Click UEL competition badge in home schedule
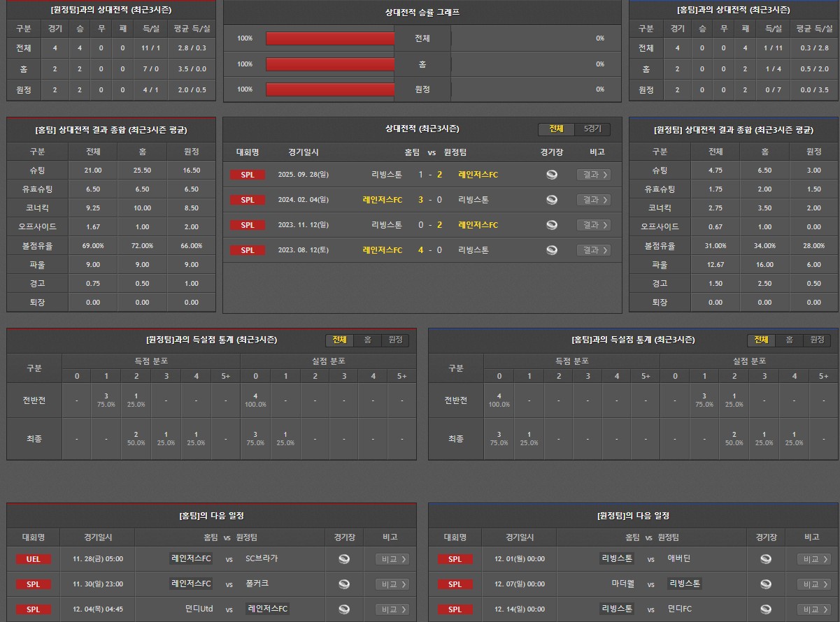This screenshot has height=622, width=840. [34, 559]
